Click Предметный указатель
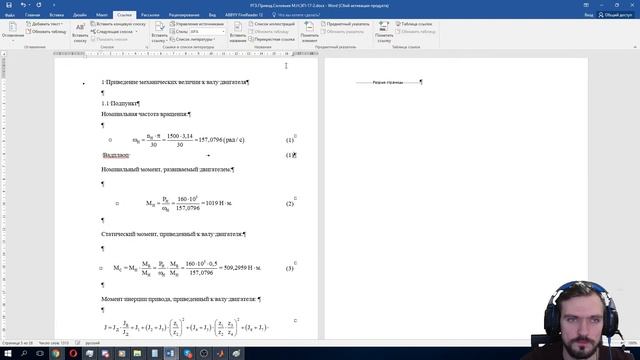The height and width of the screenshot is (360, 640). point(345,24)
